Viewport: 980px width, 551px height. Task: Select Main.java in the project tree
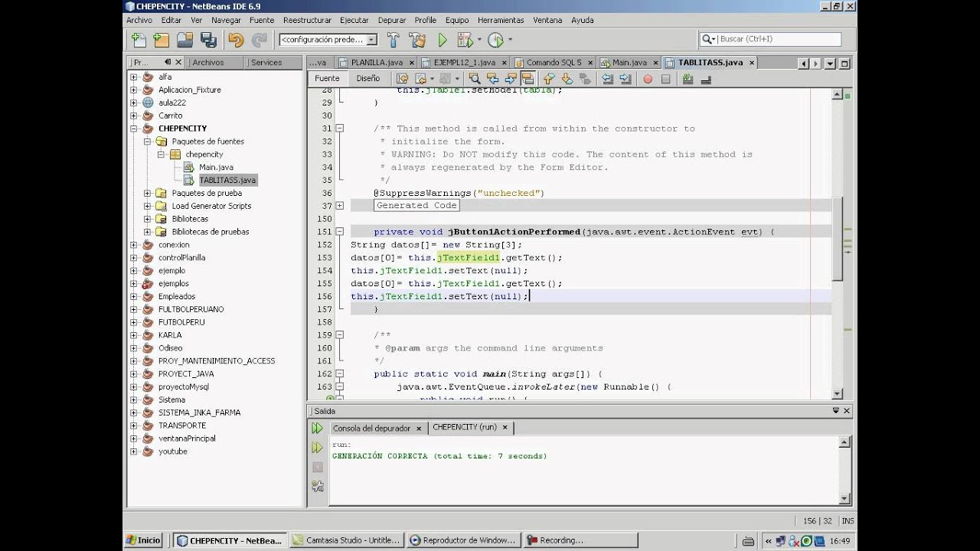[x=216, y=168]
